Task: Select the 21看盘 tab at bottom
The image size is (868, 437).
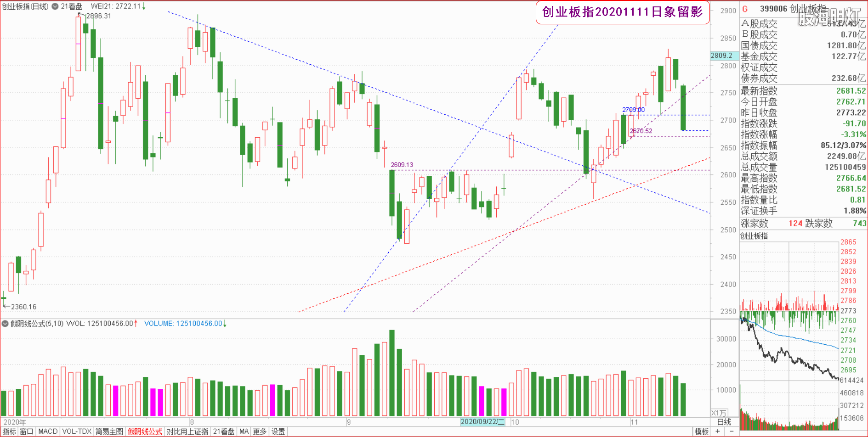Action: [x=224, y=432]
